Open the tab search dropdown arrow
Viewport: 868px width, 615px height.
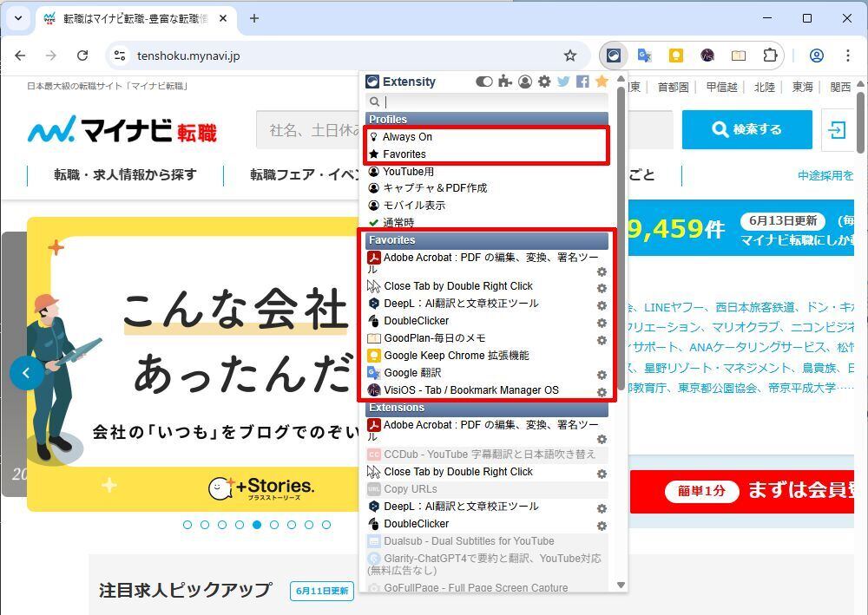coord(18,18)
